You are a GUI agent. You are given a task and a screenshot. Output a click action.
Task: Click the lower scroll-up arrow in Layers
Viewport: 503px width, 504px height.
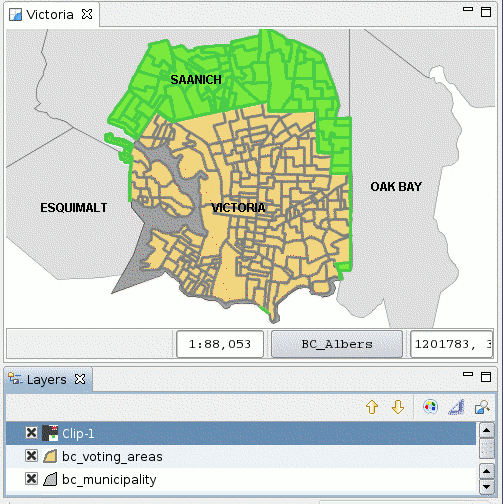486,471
